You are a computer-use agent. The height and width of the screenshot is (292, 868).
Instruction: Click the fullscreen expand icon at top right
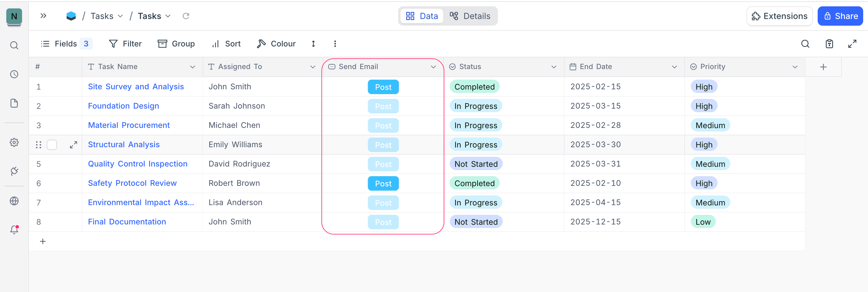[x=852, y=44]
